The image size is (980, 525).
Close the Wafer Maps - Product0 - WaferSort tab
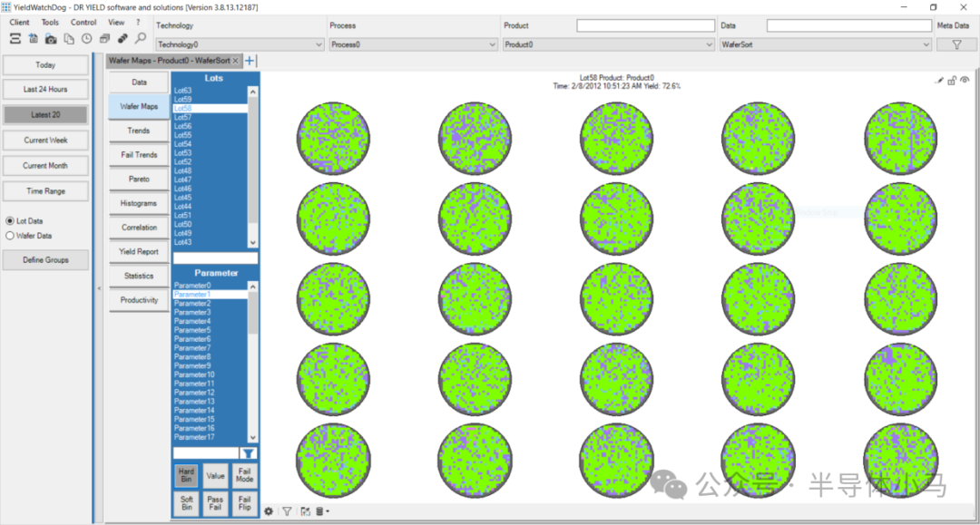236,61
